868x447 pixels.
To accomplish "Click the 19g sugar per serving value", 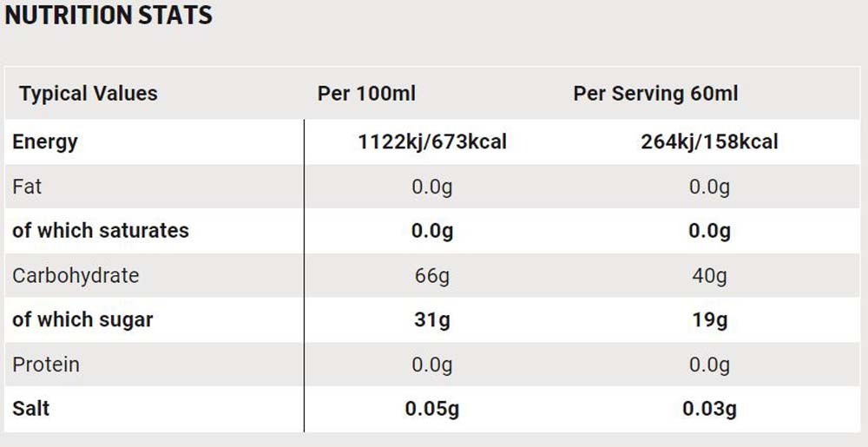I will pyautogui.click(x=710, y=319).
